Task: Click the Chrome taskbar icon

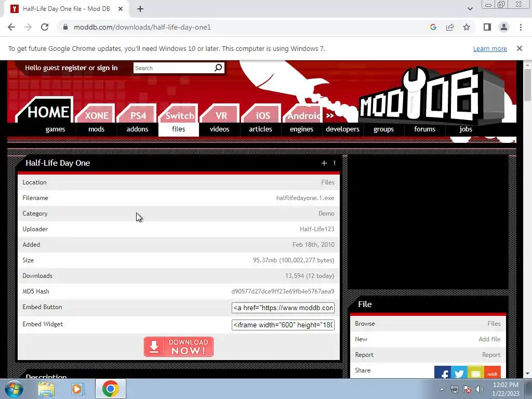Action: 111,389
